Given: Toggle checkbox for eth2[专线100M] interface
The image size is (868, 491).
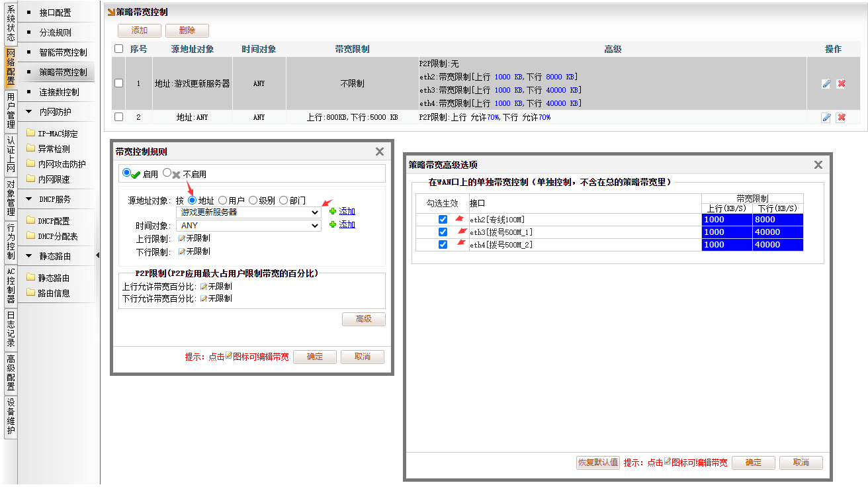Looking at the screenshot, I should [443, 220].
